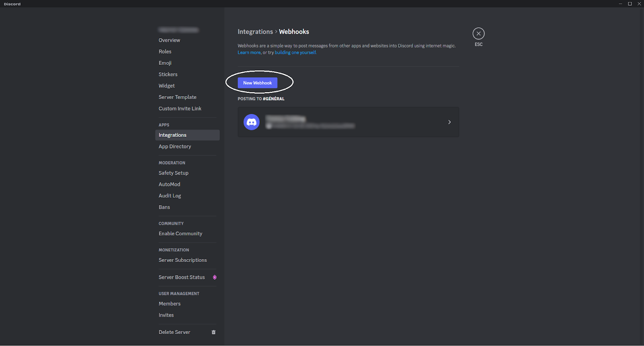Expand the existing webhook with chevron arrow

pyautogui.click(x=450, y=122)
